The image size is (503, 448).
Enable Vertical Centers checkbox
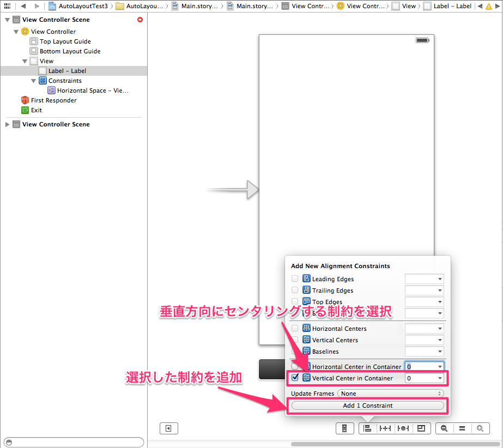coord(295,340)
